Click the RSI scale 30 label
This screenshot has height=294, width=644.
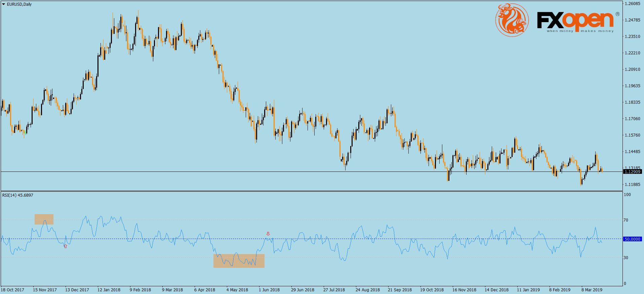tap(626, 258)
